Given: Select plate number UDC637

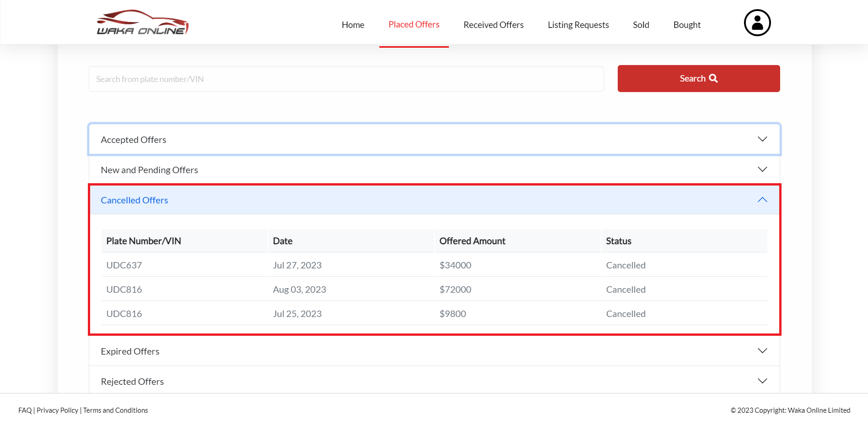Looking at the screenshot, I should click(124, 265).
